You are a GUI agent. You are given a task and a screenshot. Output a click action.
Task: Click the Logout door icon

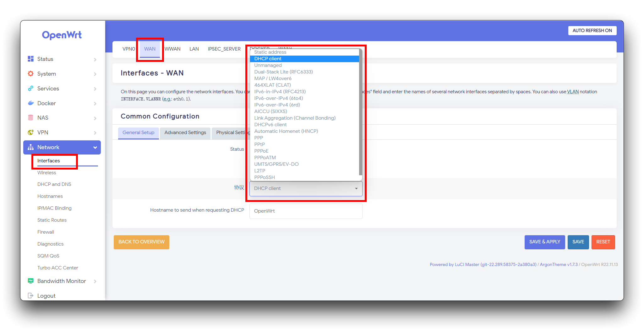coord(30,296)
